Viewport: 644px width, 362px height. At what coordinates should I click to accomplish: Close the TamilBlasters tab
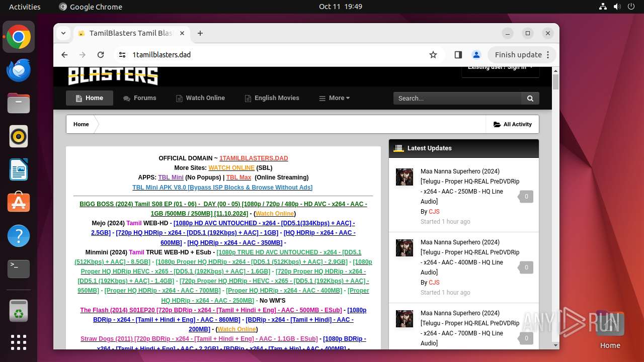pyautogui.click(x=182, y=33)
